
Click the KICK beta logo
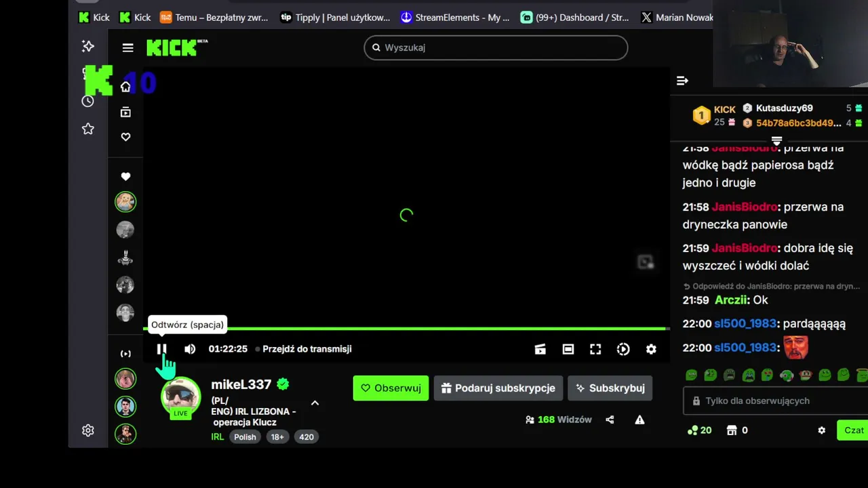pyautogui.click(x=177, y=47)
